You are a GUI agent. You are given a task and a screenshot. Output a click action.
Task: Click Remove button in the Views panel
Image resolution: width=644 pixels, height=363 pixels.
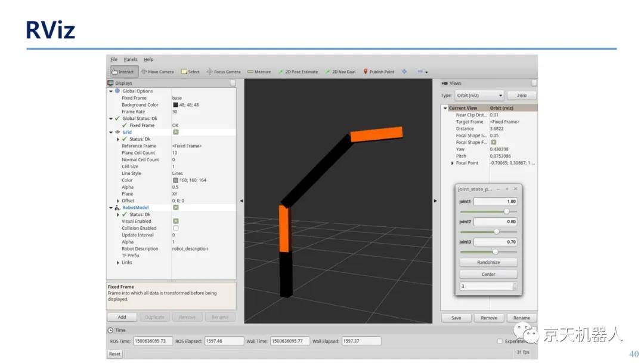(489, 318)
